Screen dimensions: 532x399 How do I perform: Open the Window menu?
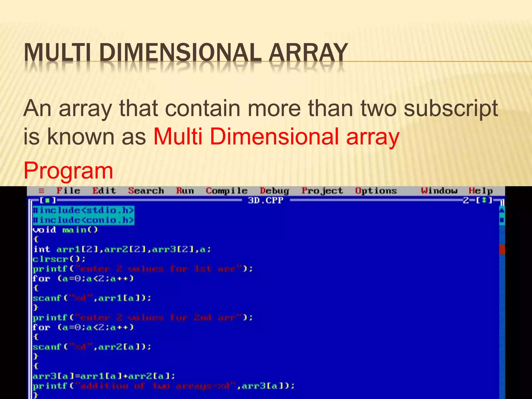click(439, 191)
